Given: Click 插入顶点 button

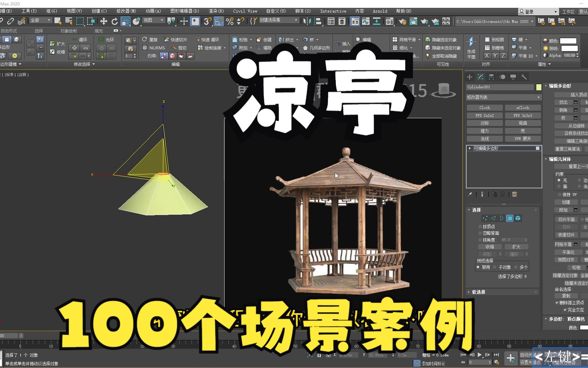Looking at the screenshot, I should (571, 95).
